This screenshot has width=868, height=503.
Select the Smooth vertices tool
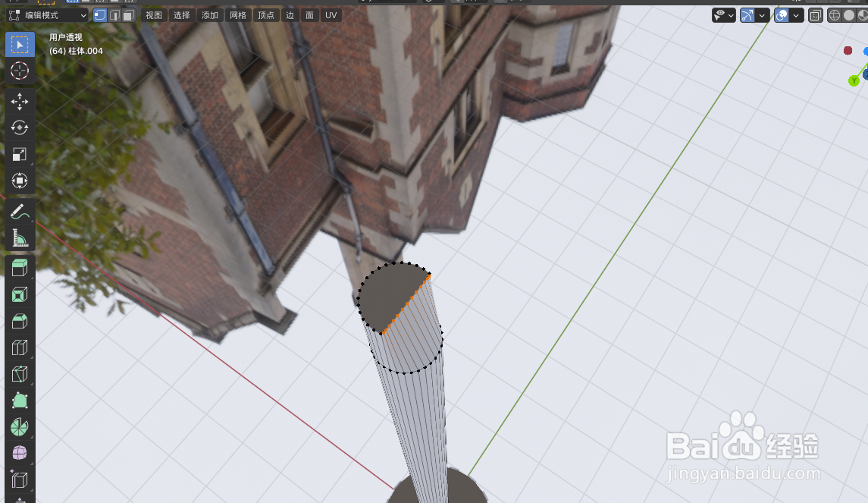20,453
